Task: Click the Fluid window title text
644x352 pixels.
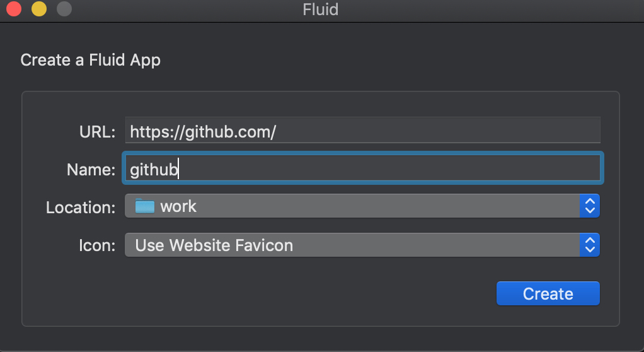Action: coord(320,9)
